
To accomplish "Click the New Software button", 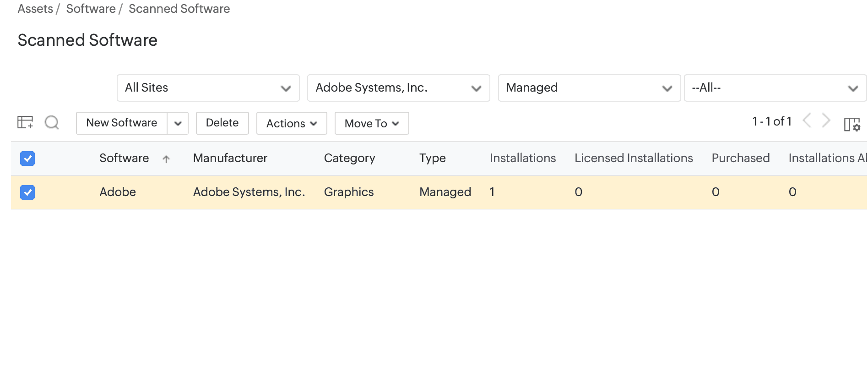I will 122,123.
